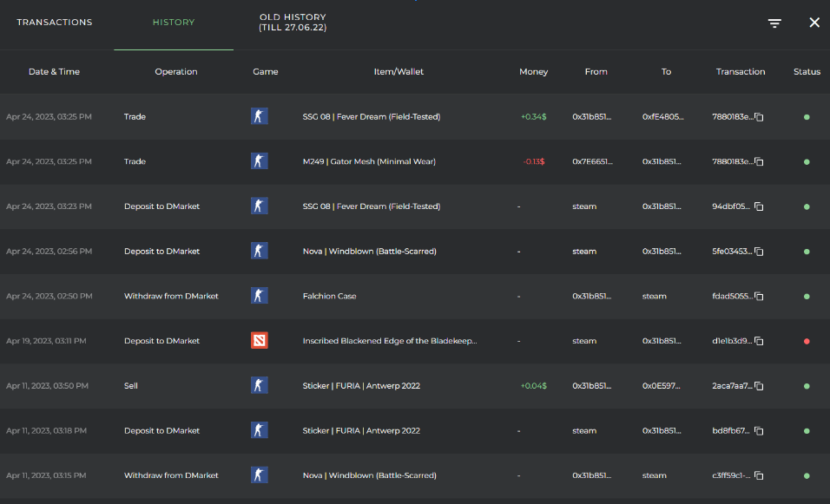Click CS:GO icon in Falchion Case row
830x504 pixels.
click(259, 296)
